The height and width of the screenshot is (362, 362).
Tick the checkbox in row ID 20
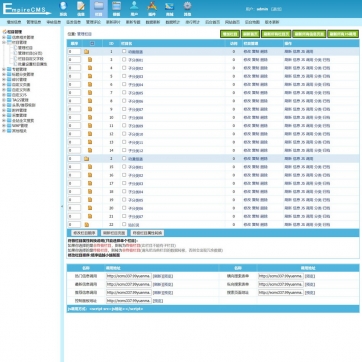(x=124, y=208)
